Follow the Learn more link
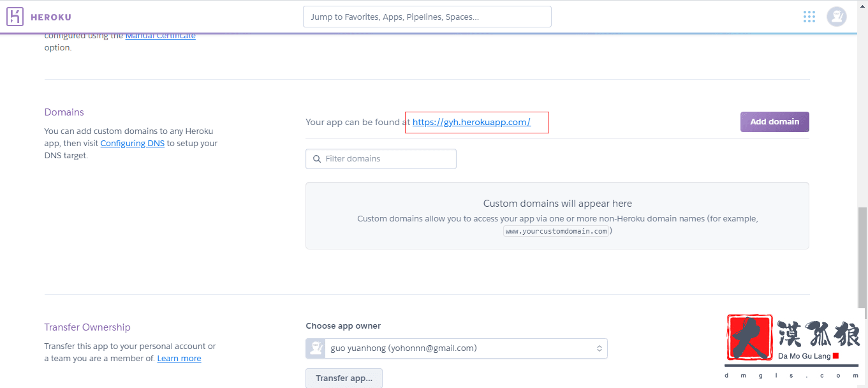This screenshot has width=868, height=388. (x=179, y=359)
